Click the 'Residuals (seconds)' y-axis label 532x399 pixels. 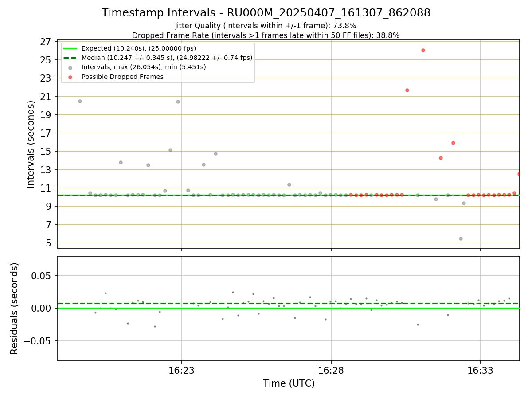pos(15,308)
